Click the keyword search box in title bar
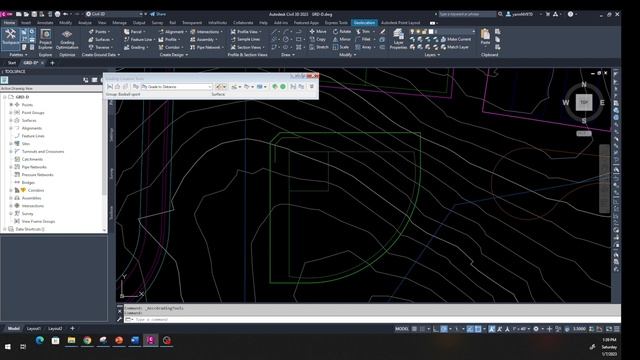Screen dimensions: 640x360 click(x=467, y=14)
